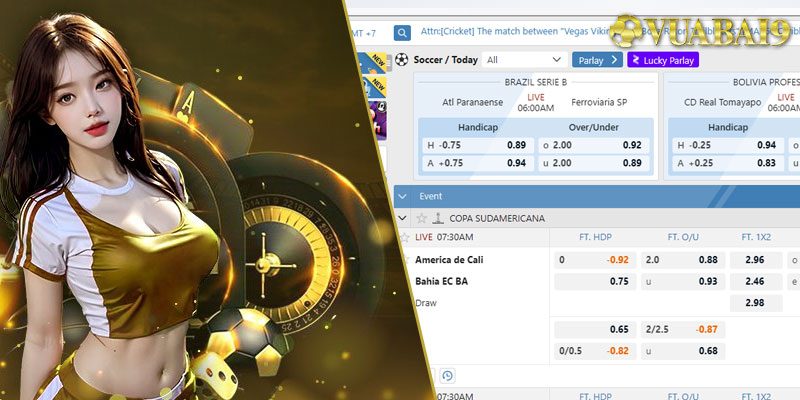Click the FT. HDP column header of first match
Screen dimensions: 800x400
595,237
